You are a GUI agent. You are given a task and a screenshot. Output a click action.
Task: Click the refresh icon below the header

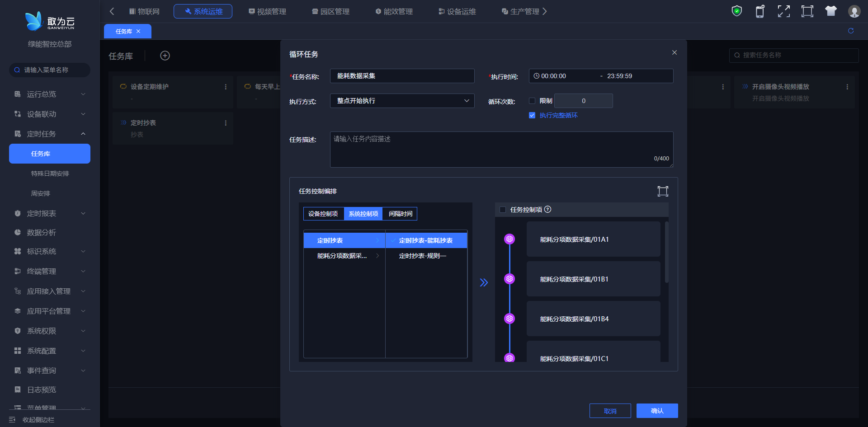tap(851, 31)
